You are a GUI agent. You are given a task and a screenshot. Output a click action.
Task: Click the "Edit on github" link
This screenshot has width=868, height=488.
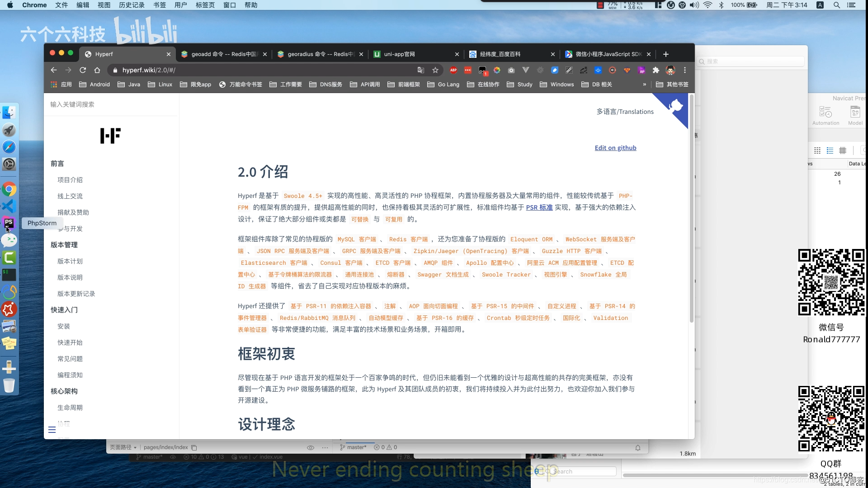(x=615, y=148)
